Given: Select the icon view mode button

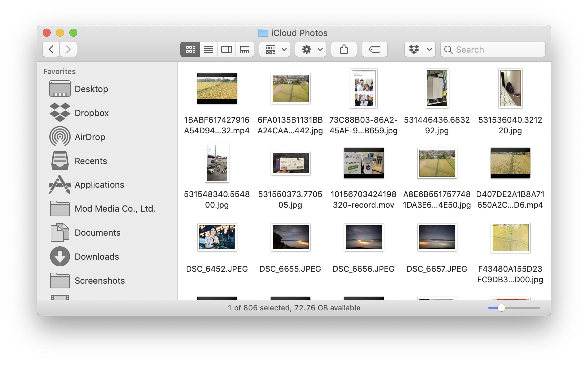Looking at the screenshot, I should [190, 49].
